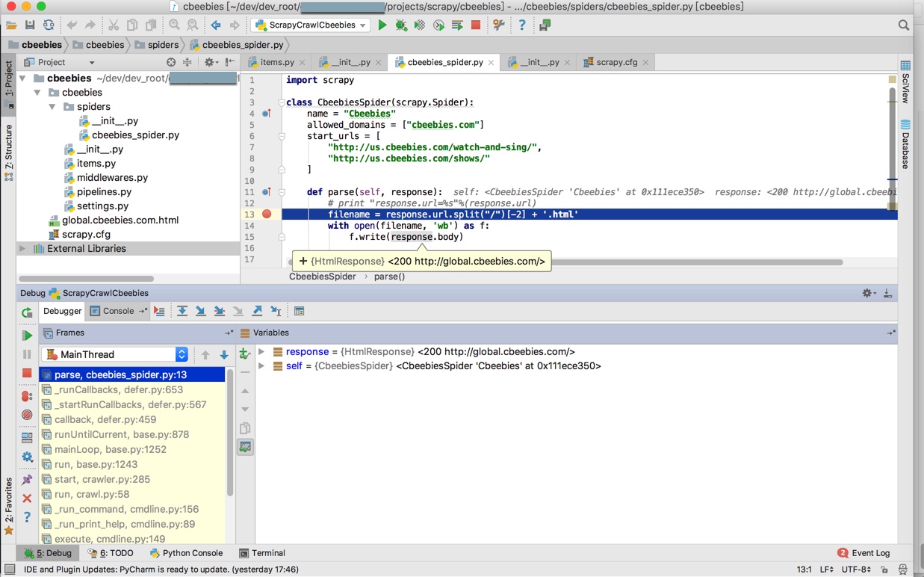
Task: Expand the self variable node
Action: 261,366
